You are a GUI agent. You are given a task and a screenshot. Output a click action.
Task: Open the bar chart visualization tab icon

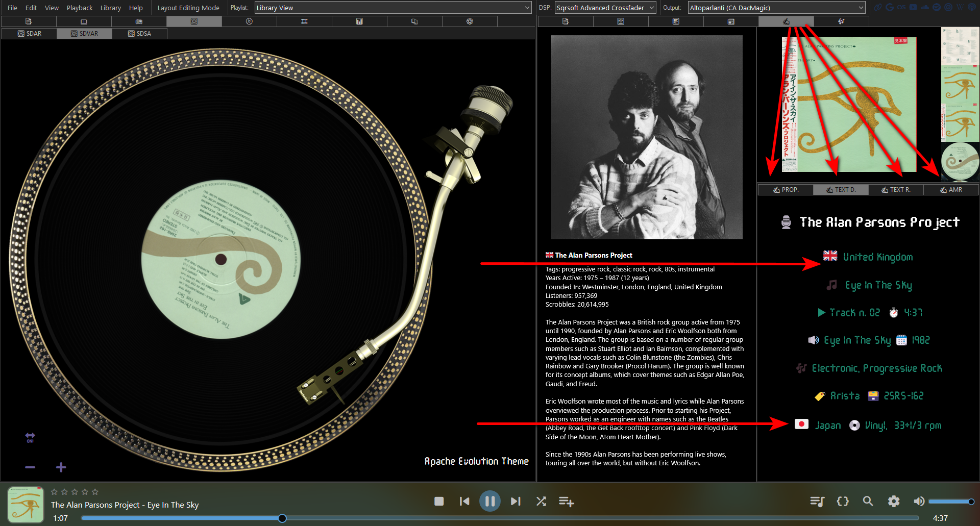click(x=359, y=21)
